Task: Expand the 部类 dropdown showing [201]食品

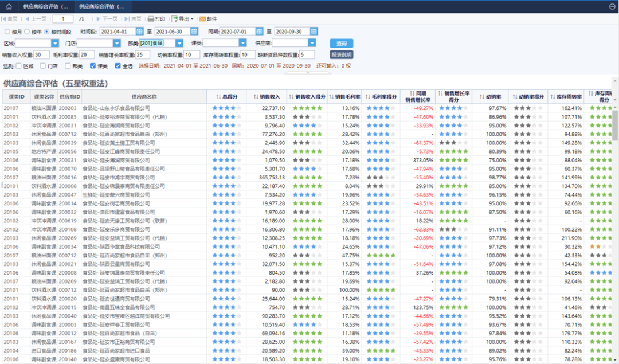Action: pos(179,43)
